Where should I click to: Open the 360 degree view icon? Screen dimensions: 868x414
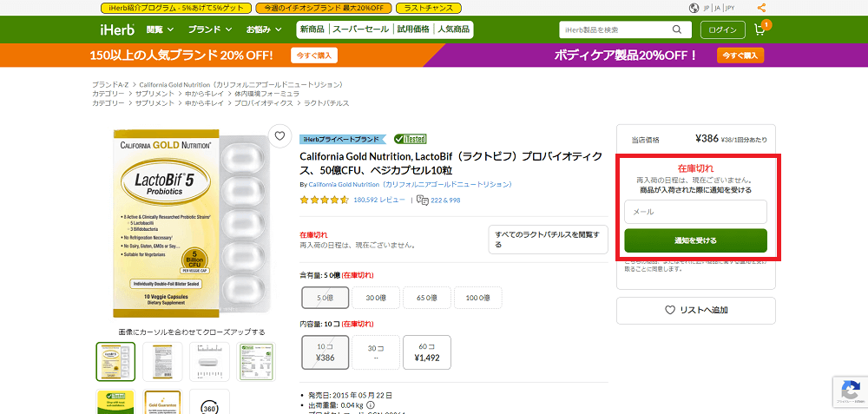click(x=209, y=406)
